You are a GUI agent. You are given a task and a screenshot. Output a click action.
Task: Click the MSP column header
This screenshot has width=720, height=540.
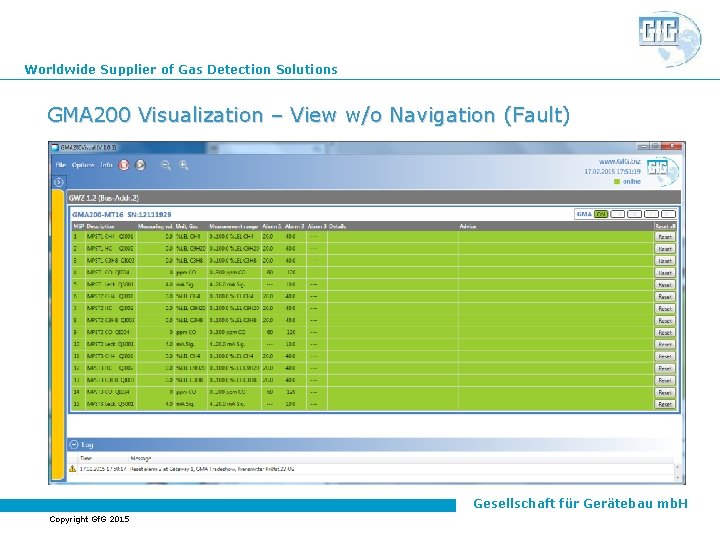coord(78,226)
